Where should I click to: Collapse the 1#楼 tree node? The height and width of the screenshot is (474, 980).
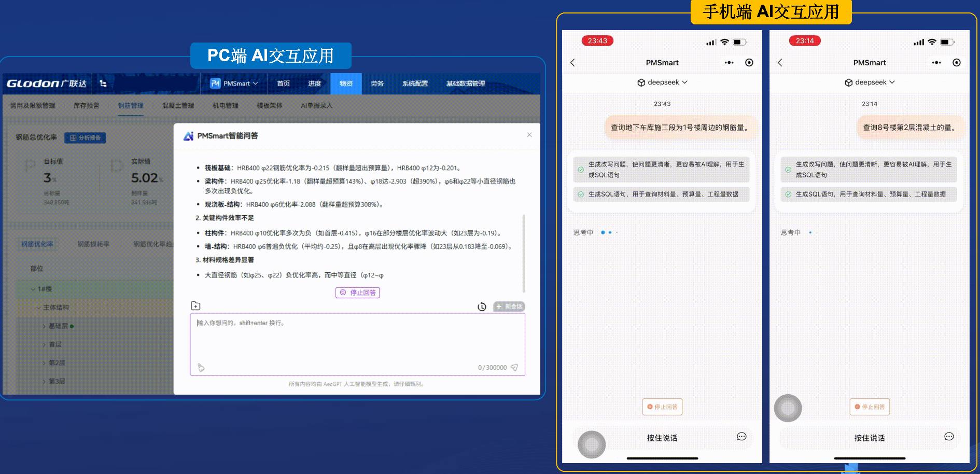pos(33,289)
